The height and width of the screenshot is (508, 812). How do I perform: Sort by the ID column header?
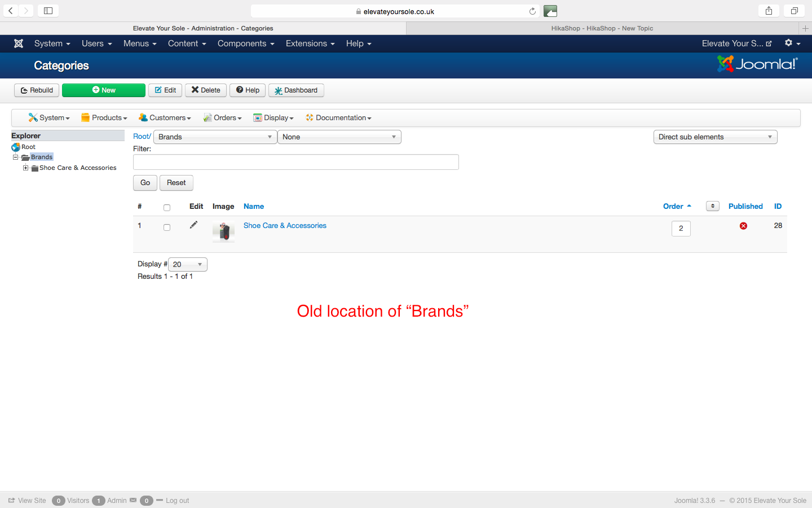[778, 207]
